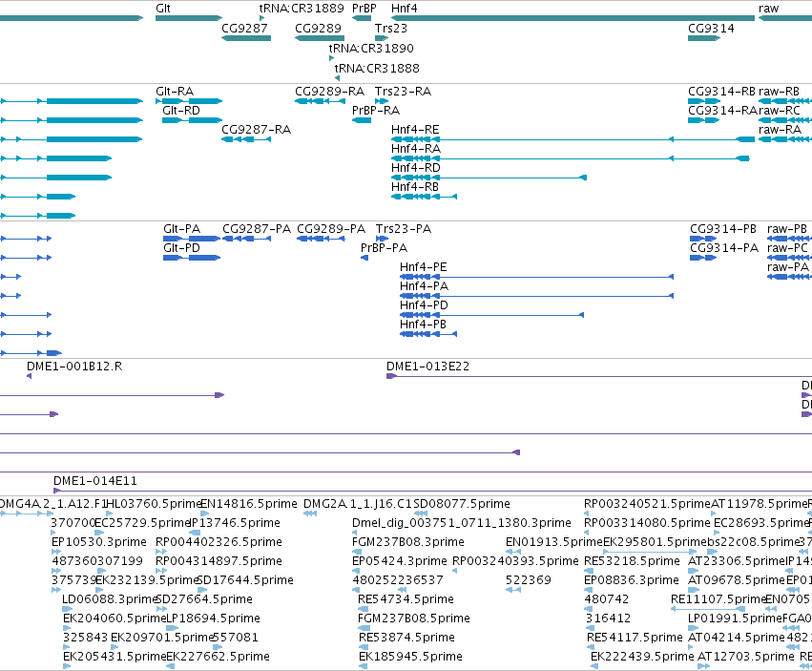Select the tRNA:CR31890 label
The image size is (812, 671).
point(371,48)
